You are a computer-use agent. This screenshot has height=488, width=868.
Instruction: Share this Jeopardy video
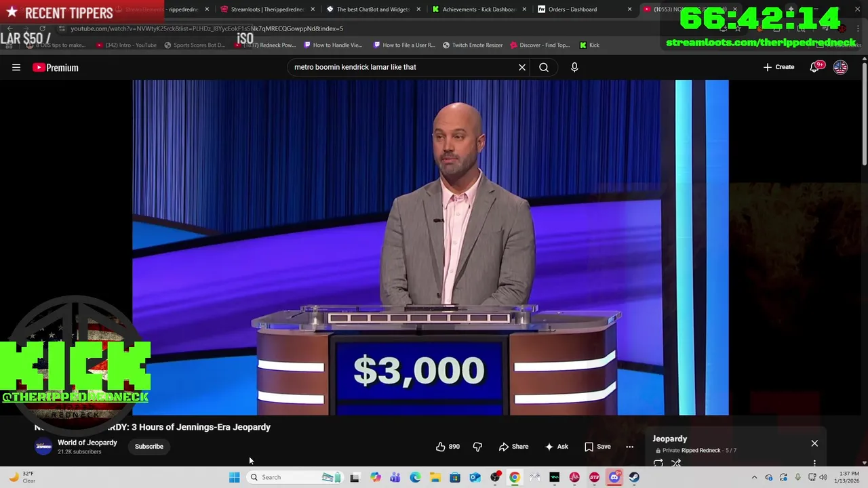coord(513,447)
